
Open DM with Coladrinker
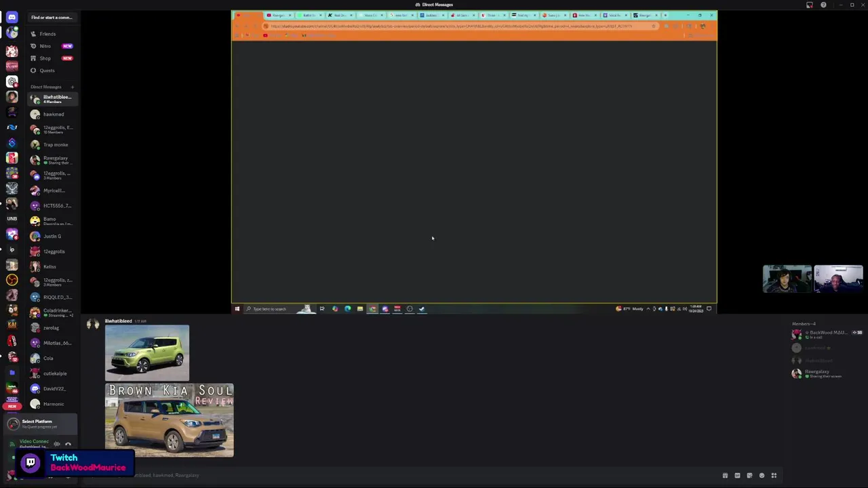(53, 312)
